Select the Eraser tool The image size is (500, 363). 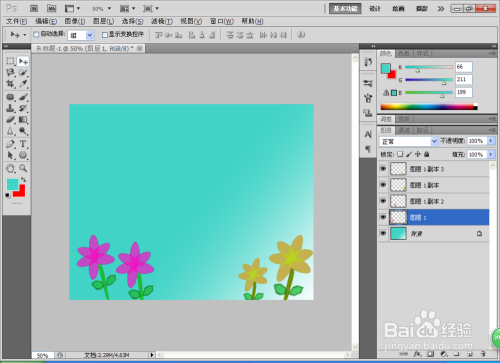10,119
